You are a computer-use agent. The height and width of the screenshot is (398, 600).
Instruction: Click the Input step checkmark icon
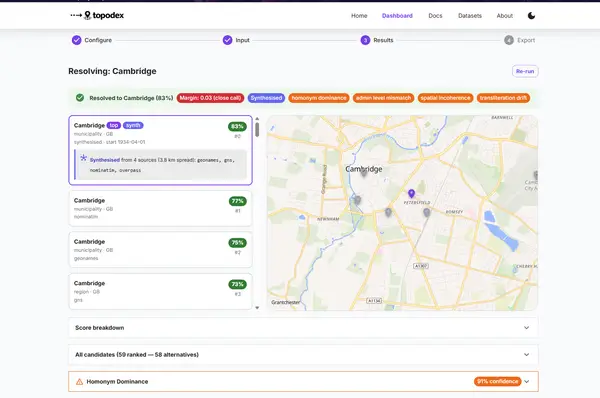227,40
